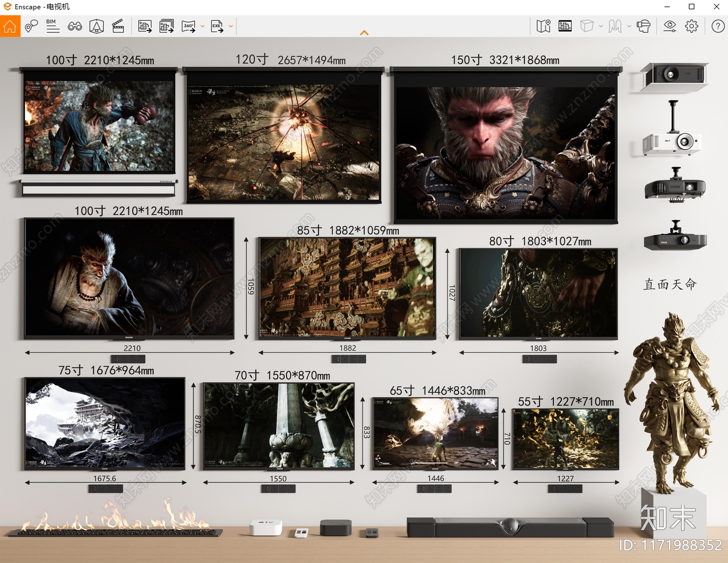The image size is (728, 563).
Task: Maximize the Enscape window
Action: [x=692, y=6]
